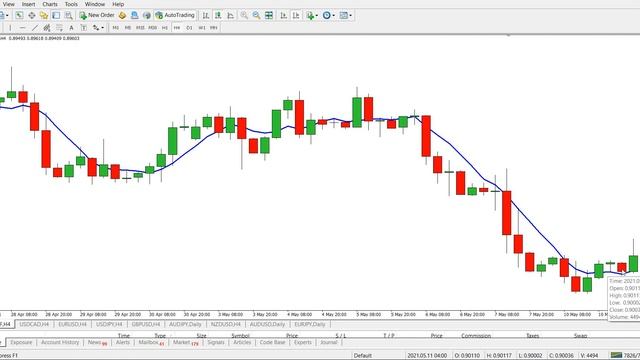Click the Templates icon
Viewport: 640px width, 360px height.
[344, 16]
